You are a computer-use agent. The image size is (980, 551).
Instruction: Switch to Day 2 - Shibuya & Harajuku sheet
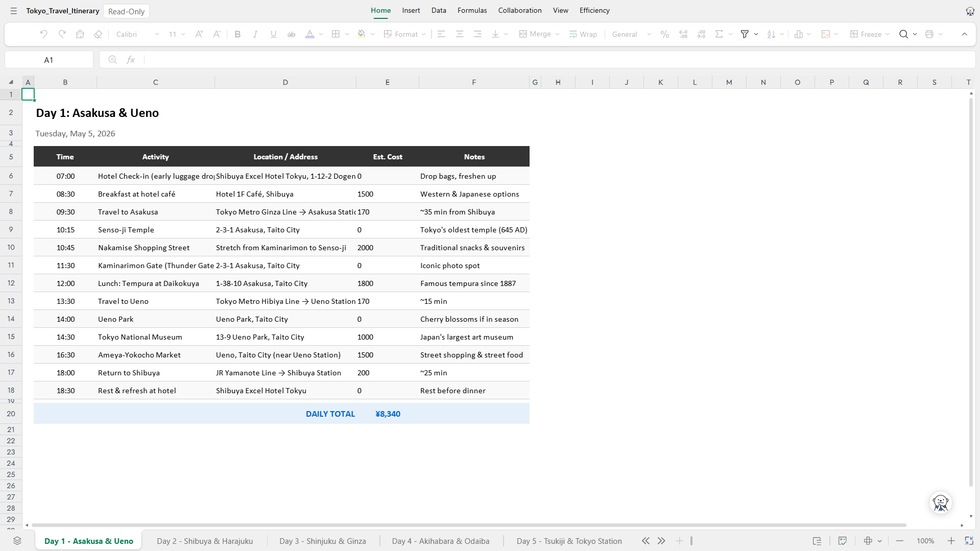pyautogui.click(x=205, y=541)
